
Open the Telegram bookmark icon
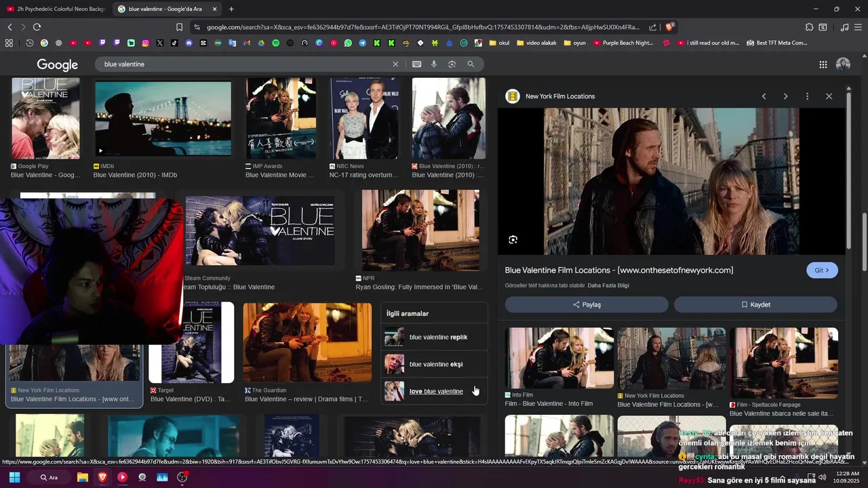point(363,43)
